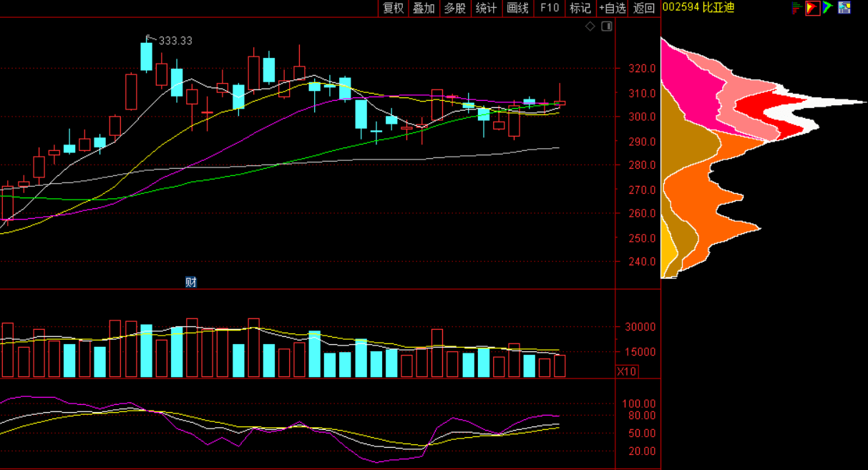This screenshot has height=470, width=868.
Task: Click 返回 to go back
Action: 644,8
